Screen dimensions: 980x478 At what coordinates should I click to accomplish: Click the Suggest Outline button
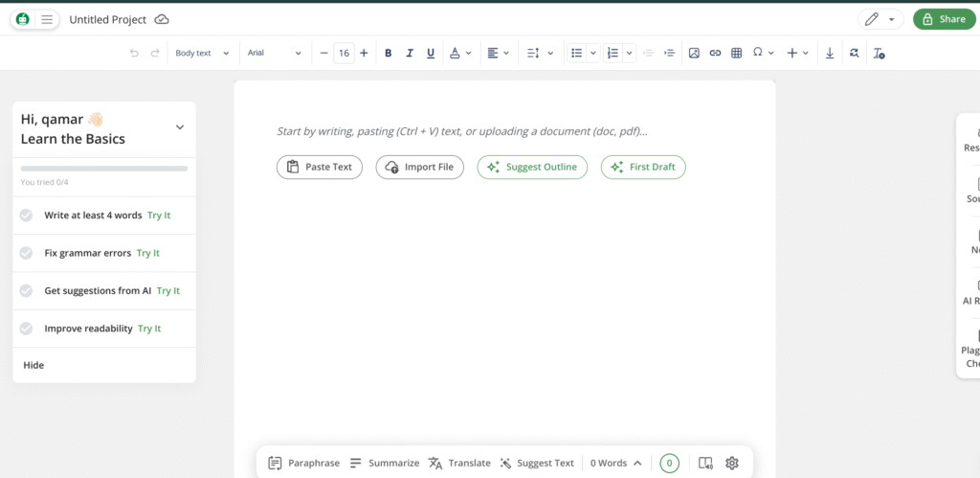[532, 167]
